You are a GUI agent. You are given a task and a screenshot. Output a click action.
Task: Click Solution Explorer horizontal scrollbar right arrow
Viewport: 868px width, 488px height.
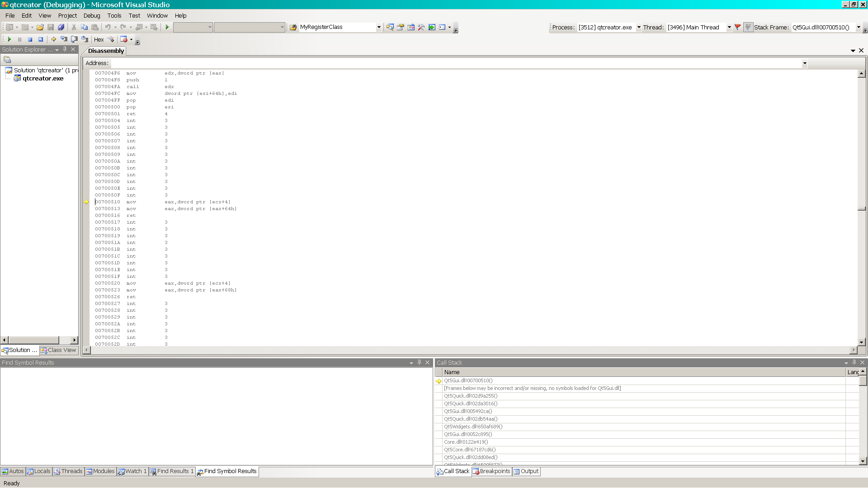tap(75, 340)
